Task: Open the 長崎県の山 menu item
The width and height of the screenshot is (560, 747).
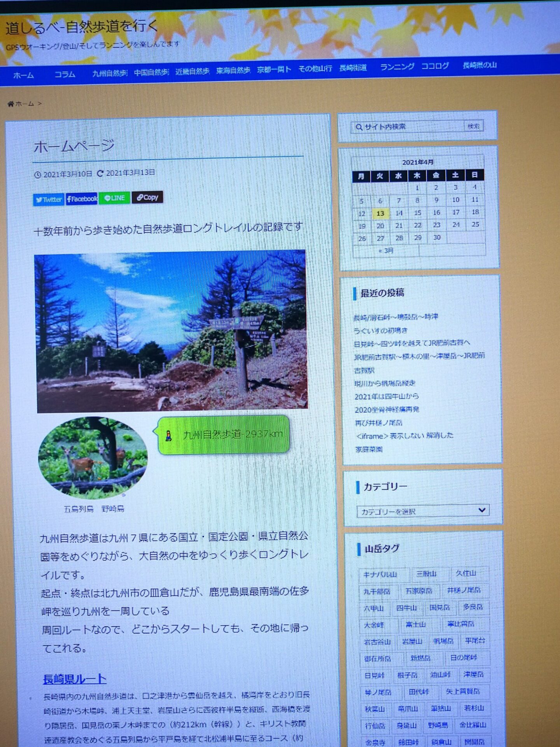Action: [x=479, y=65]
